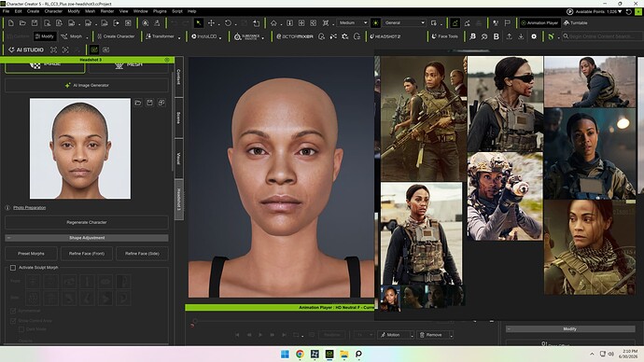Click the AI Studio button
Screen dimensions: 644x362
[x=26, y=49]
